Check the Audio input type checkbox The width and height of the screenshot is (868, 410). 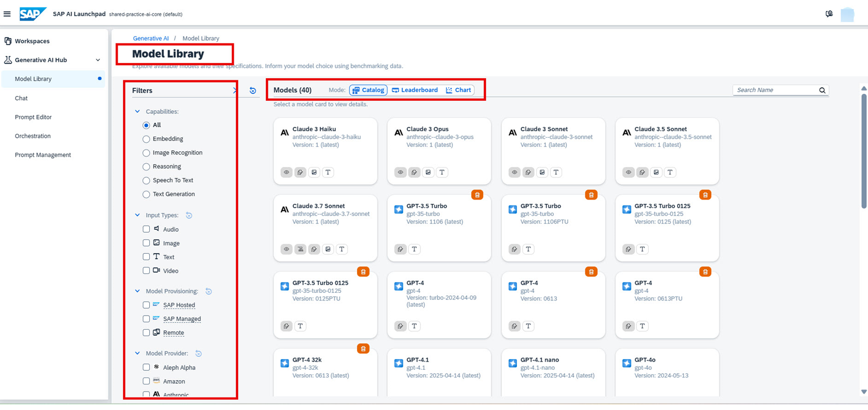click(146, 229)
